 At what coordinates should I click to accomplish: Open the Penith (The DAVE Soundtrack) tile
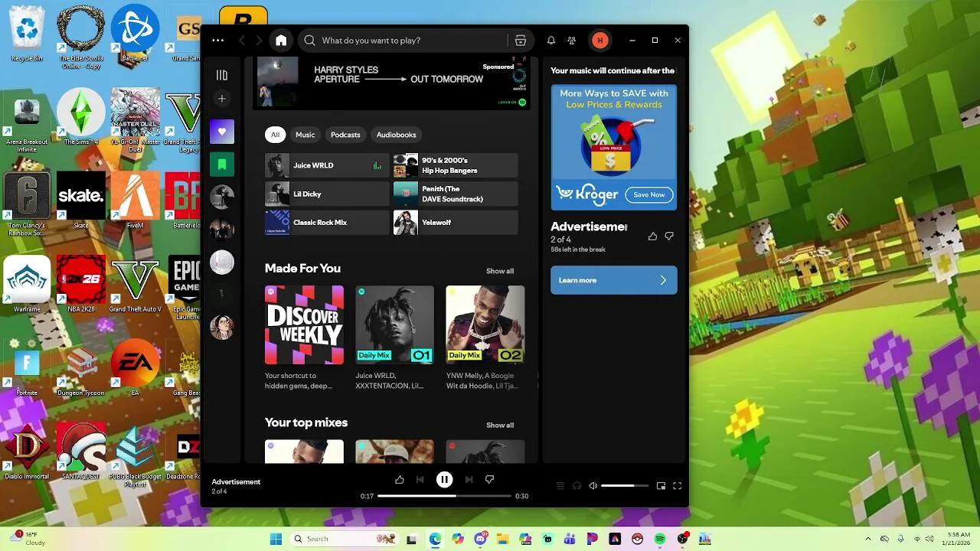tap(456, 194)
